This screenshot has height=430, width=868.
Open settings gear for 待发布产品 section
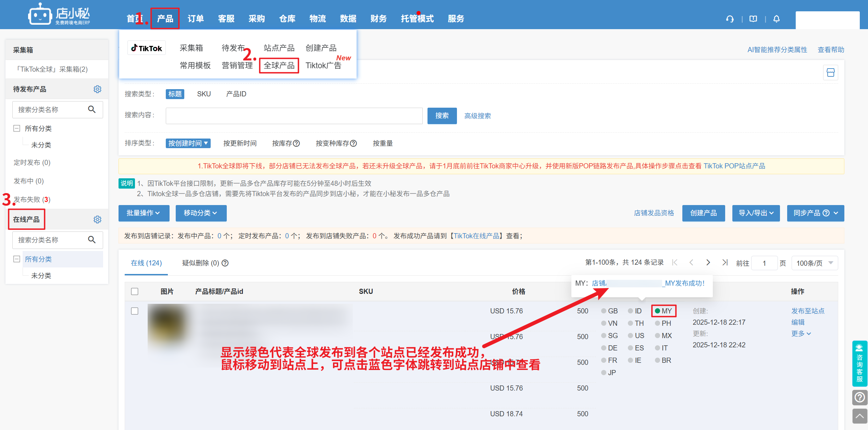97,89
